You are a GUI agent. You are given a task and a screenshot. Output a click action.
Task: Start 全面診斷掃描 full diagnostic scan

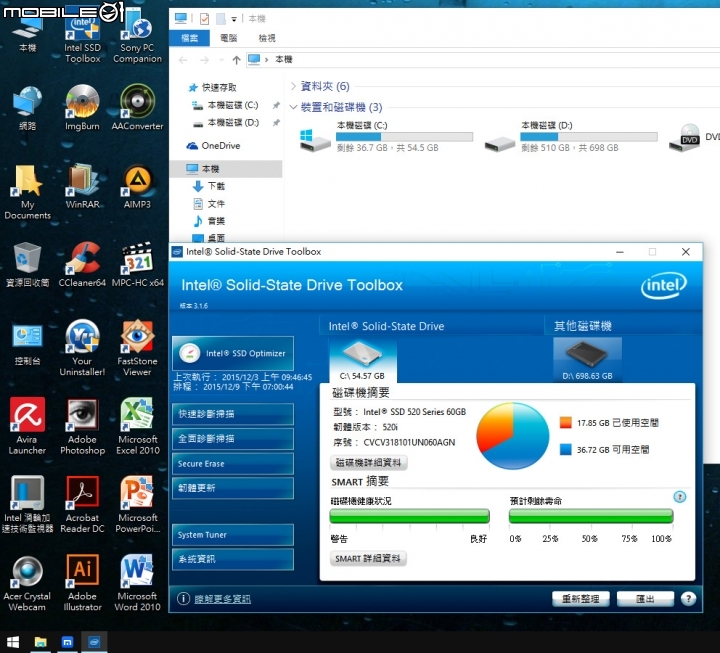tap(233, 439)
